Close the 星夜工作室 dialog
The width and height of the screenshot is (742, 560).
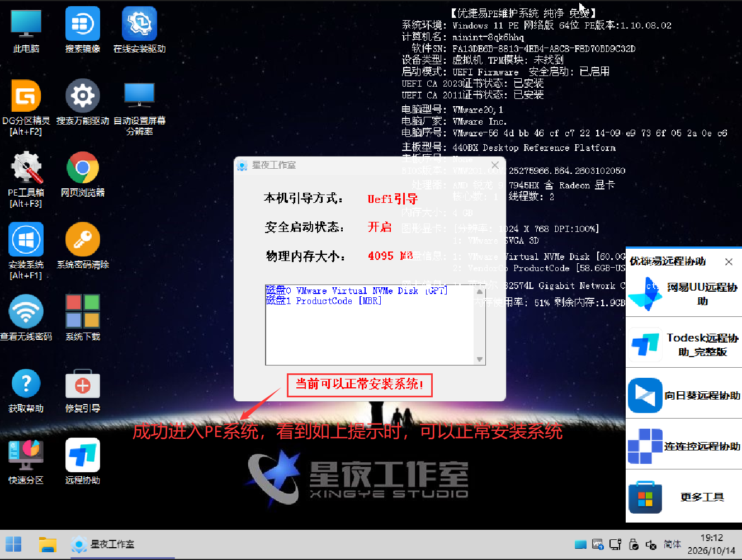[x=495, y=165]
